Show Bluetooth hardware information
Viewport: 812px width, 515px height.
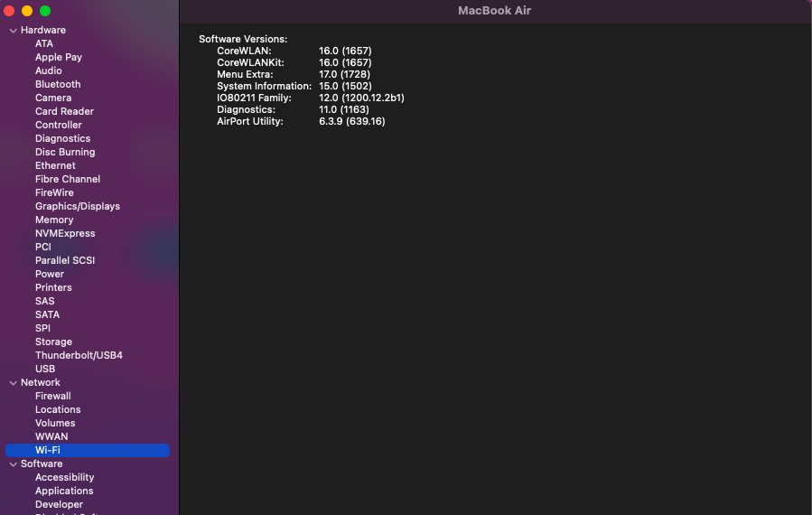click(x=58, y=84)
